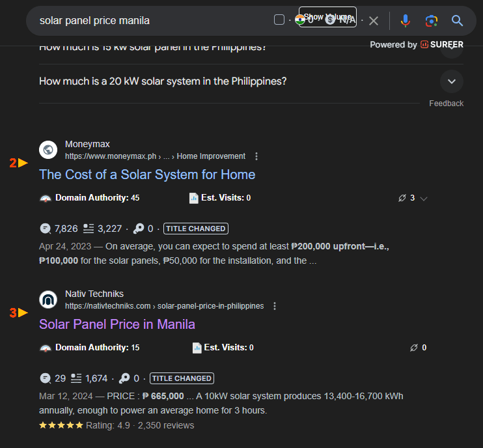This screenshot has width=483, height=448.
Task: Tick the checkbox inside the search bar
Action: (x=279, y=20)
